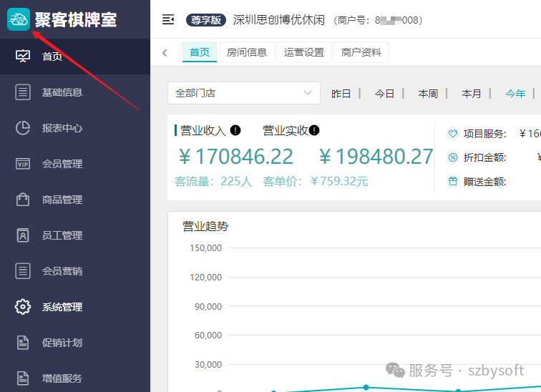
Task: Click info icon beside 营业收入
Action: point(235,130)
